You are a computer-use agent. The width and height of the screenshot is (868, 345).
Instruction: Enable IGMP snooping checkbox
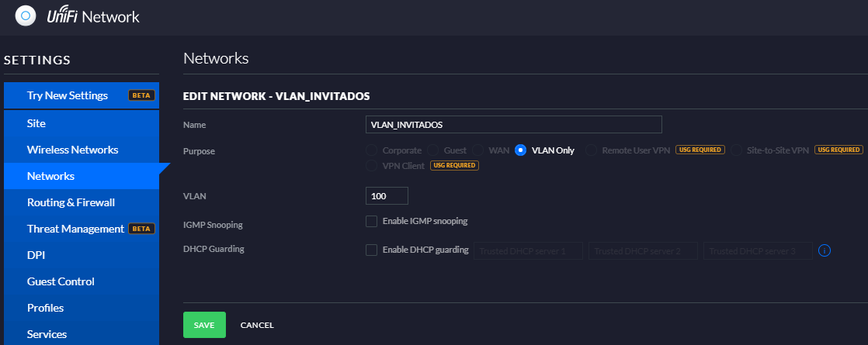(371, 221)
